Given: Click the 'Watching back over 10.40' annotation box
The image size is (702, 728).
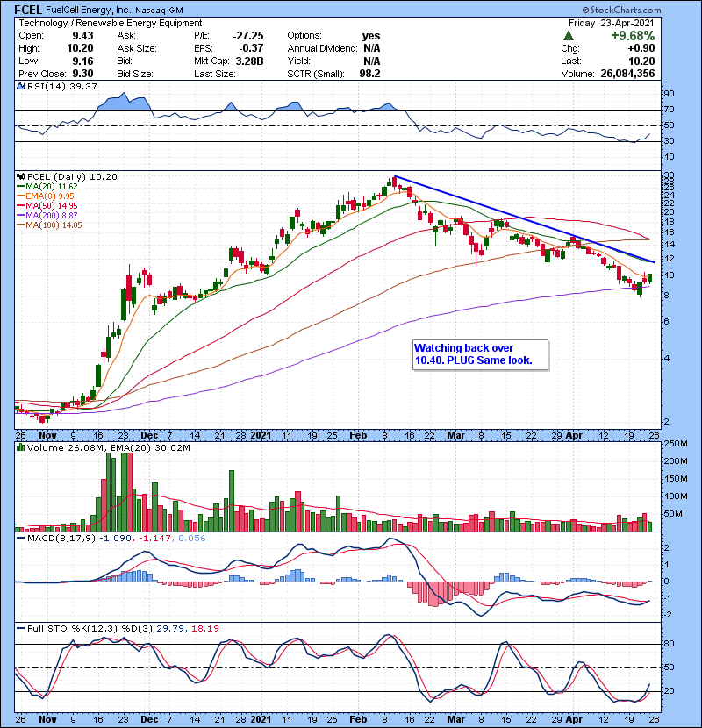Looking at the screenshot, I should (480, 354).
